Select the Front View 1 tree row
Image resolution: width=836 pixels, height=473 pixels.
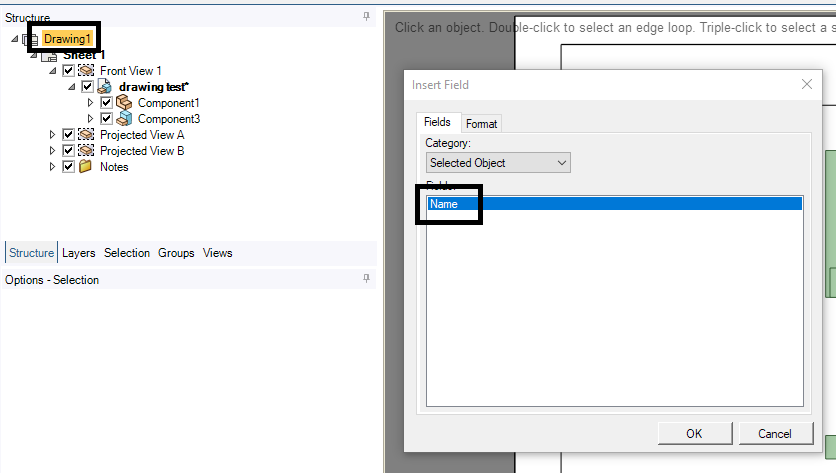click(131, 71)
